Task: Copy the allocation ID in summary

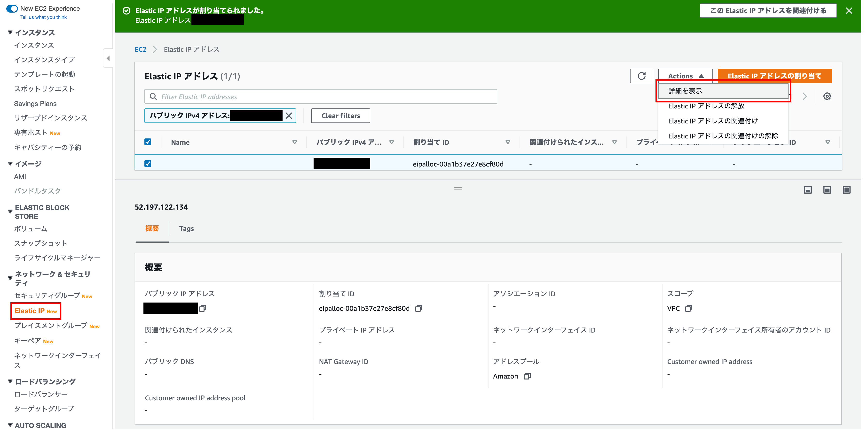Action: pos(418,308)
